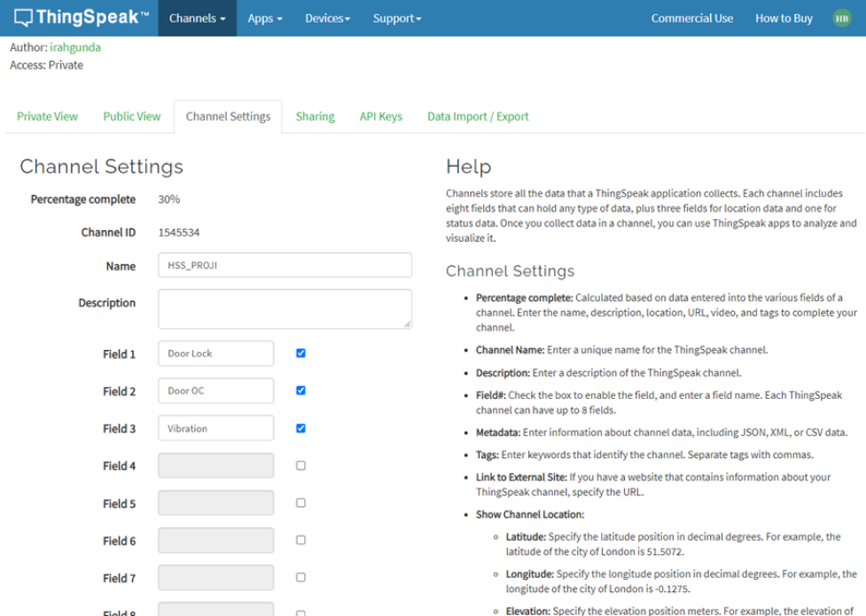
Task: Click the Show Channel Location help entry
Action: [x=530, y=514]
